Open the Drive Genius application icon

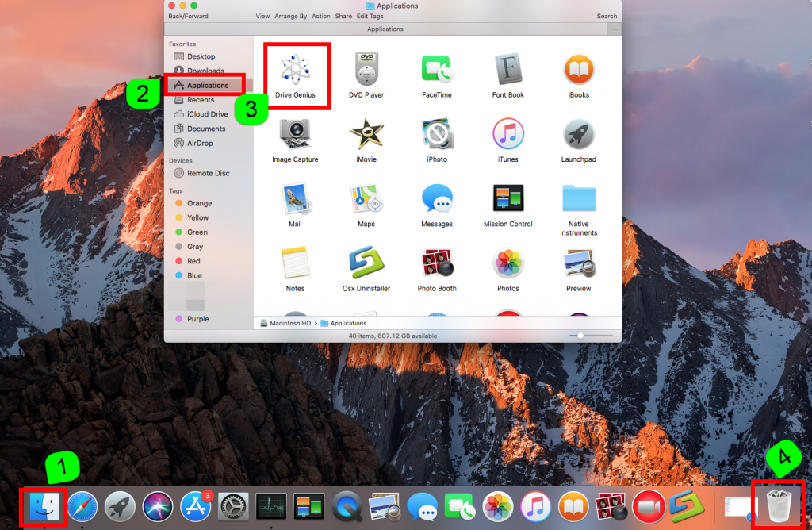coord(295,70)
